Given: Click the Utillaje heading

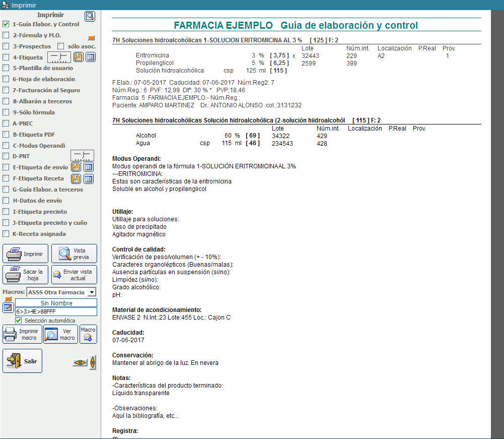Looking at the screenshot, I should point(122,212).
